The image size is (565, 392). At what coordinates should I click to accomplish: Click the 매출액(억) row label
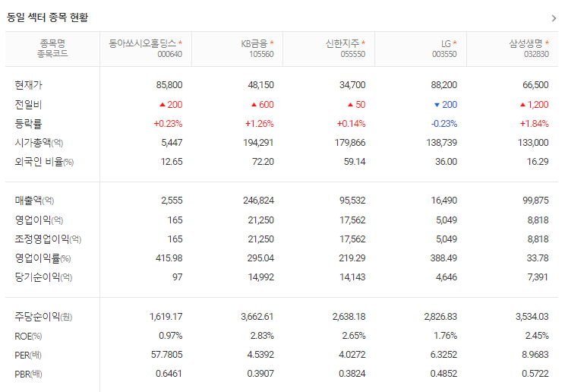tap(34, 201)
